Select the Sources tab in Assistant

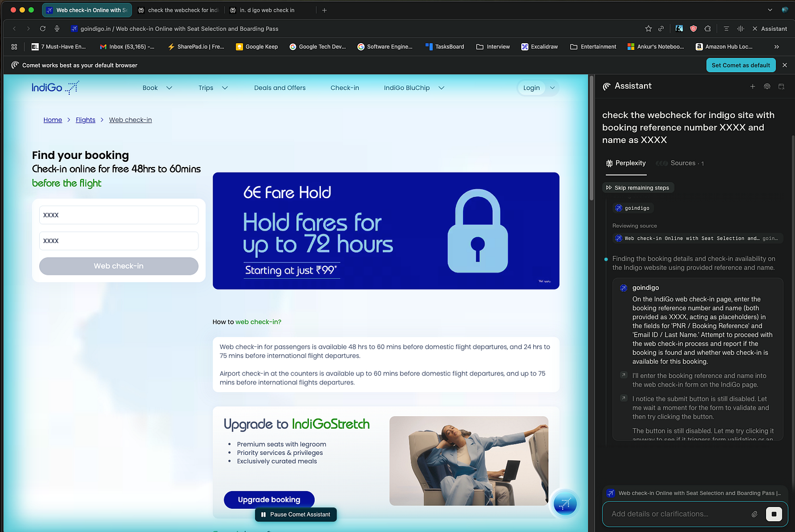(680, 164)
